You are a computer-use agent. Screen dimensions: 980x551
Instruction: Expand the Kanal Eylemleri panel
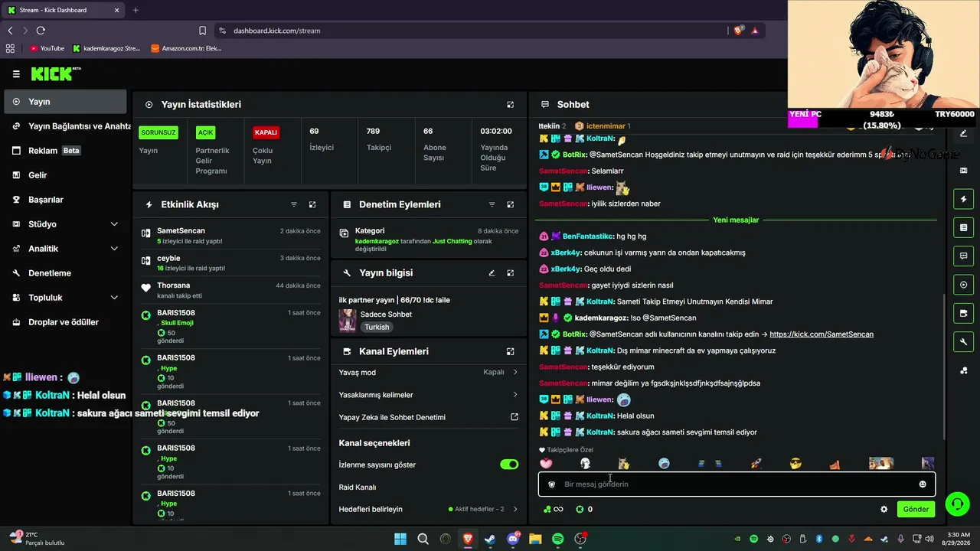coord(511,352)
